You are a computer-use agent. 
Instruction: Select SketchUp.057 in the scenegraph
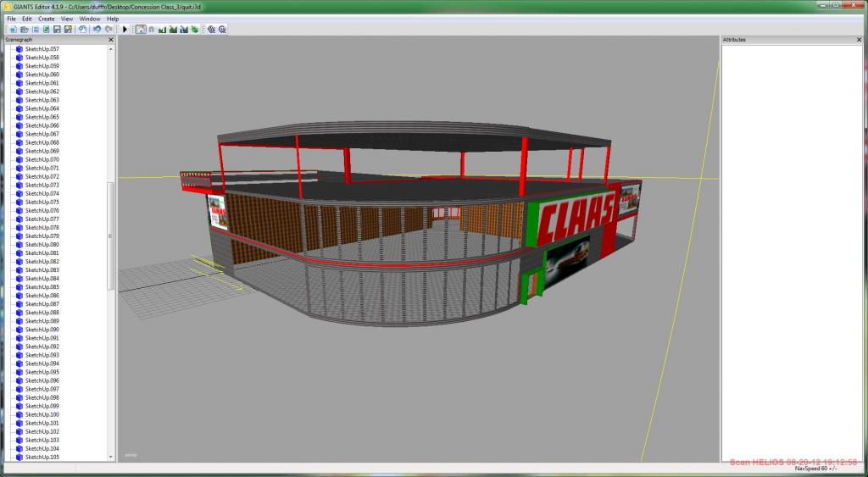click(x=42, y=48)
